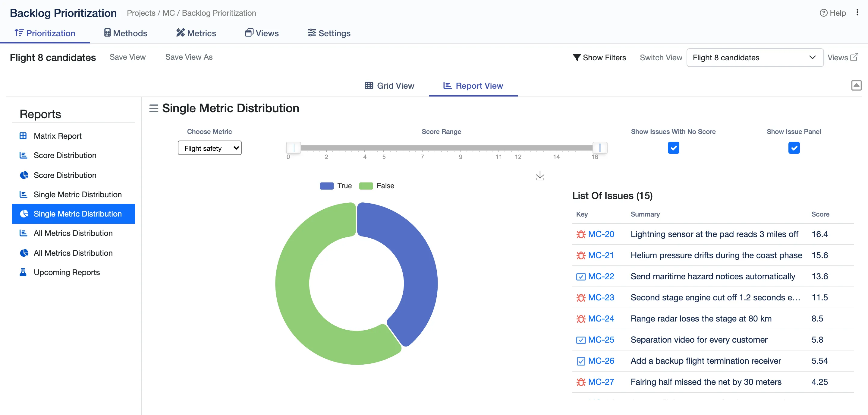The height and width of the screenshot is (415, 868).
Task: Click the download chart icon
Action: (x=540, y=176)
